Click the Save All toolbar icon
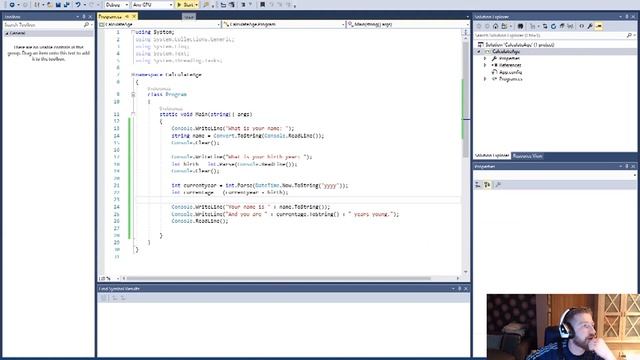Viewport: 640px width, 360px height. 67,4
